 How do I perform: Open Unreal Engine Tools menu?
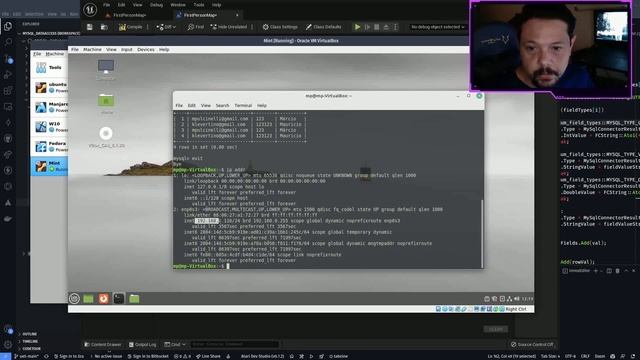[199, 5]
